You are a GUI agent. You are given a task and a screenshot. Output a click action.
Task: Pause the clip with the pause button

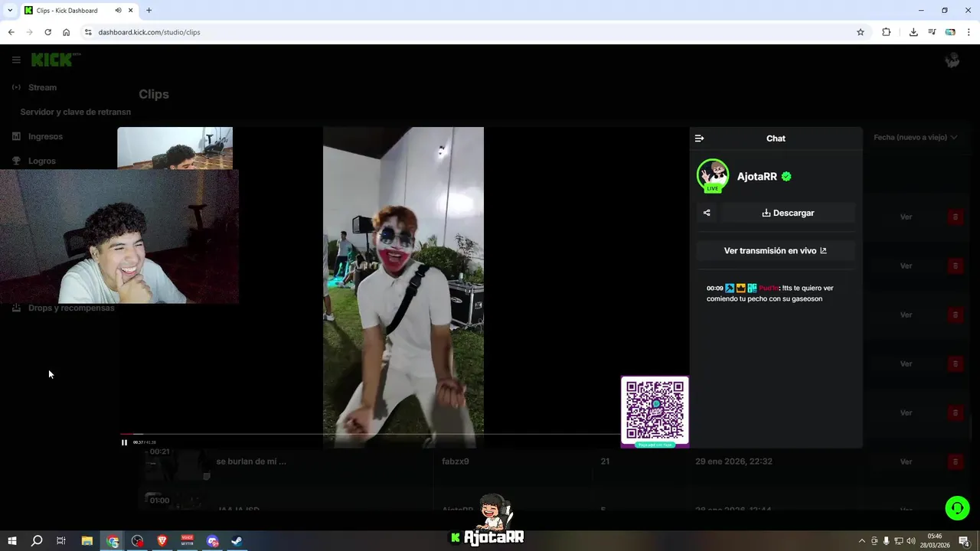tap(124, 442)
